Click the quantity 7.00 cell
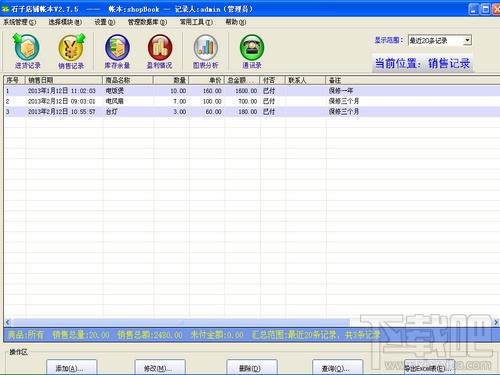The image size is (500, 375). (x=180, y=101)
